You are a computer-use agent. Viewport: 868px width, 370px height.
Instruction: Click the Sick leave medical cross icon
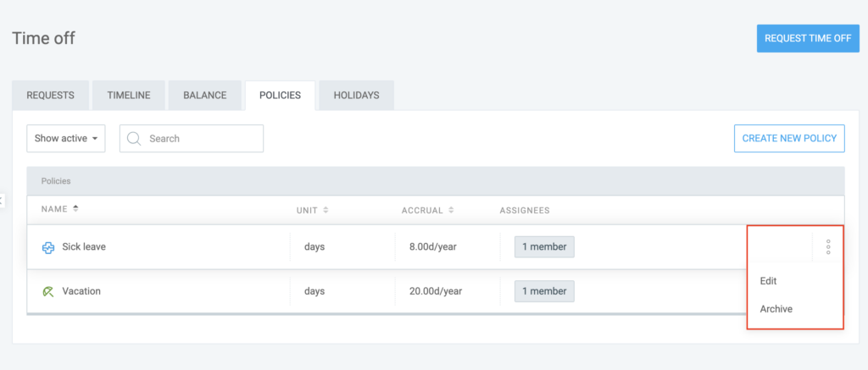(48, 248)
